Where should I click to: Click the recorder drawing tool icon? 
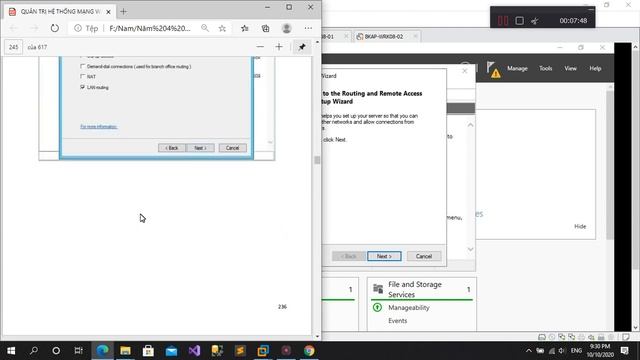pos(535,20)
